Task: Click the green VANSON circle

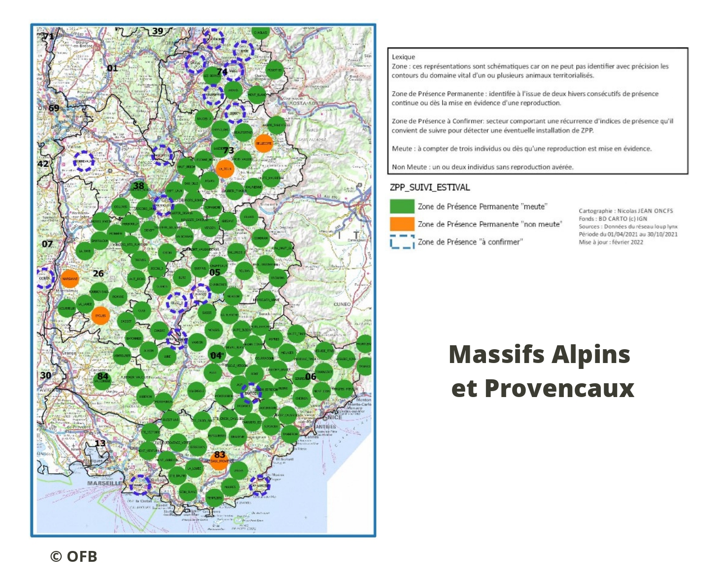Action: click(x=197, y=342)
